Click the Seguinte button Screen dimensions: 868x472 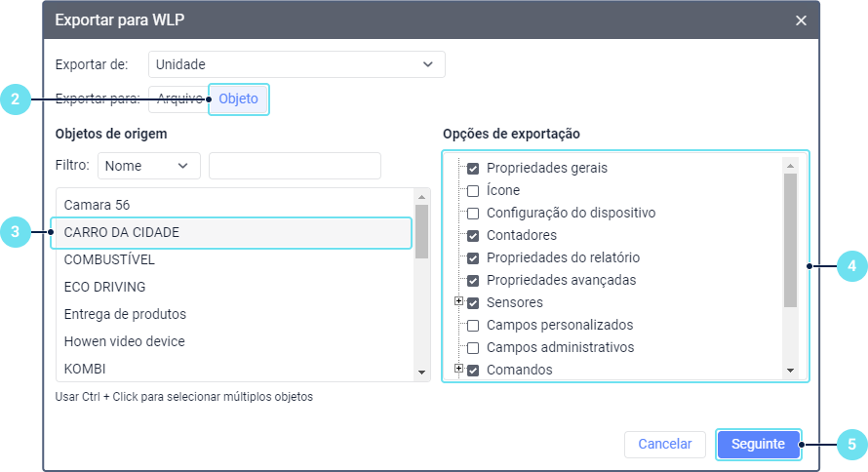click(x=758, y=444)
